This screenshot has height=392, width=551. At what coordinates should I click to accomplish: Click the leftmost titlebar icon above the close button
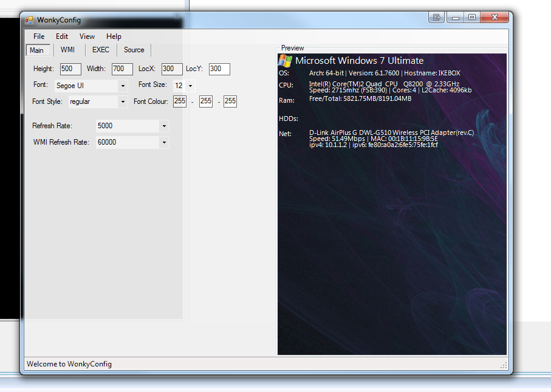point(436,17)
